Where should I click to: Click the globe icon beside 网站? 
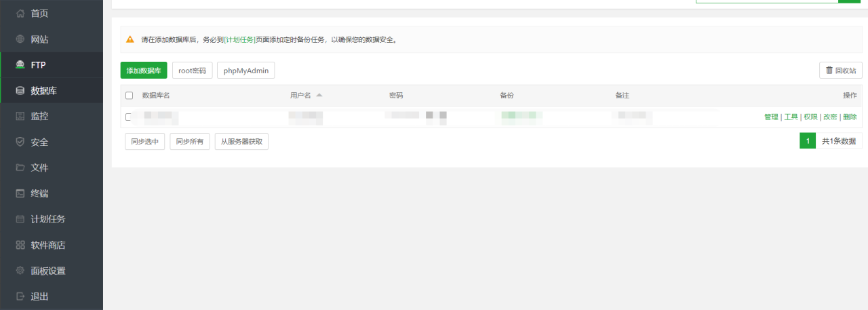pos(20,39)
